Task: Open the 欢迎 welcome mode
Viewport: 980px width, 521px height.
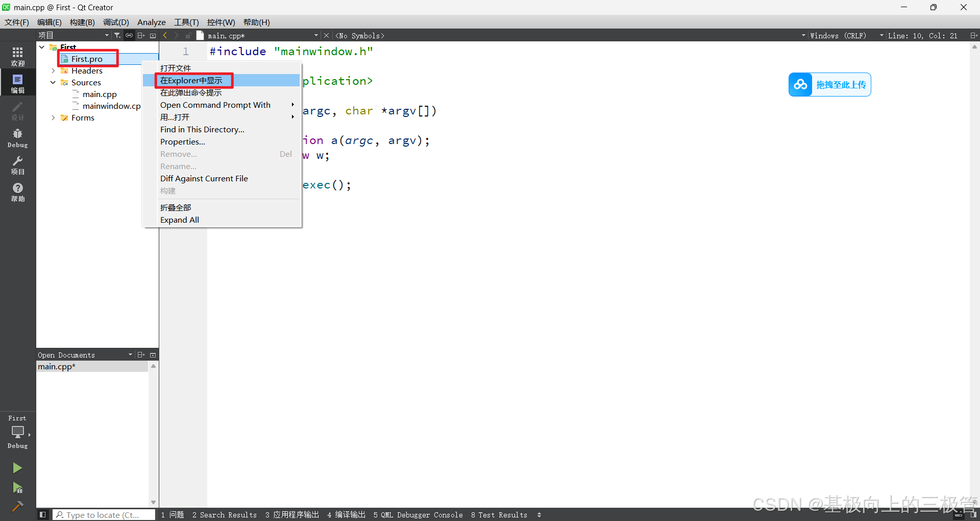Action: coord(18,56)
